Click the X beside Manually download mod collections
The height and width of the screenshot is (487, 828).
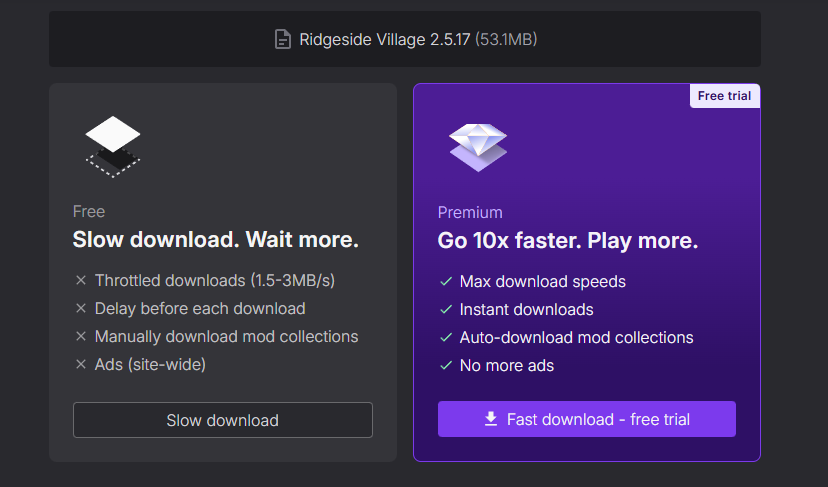click(x=81, y=337)
